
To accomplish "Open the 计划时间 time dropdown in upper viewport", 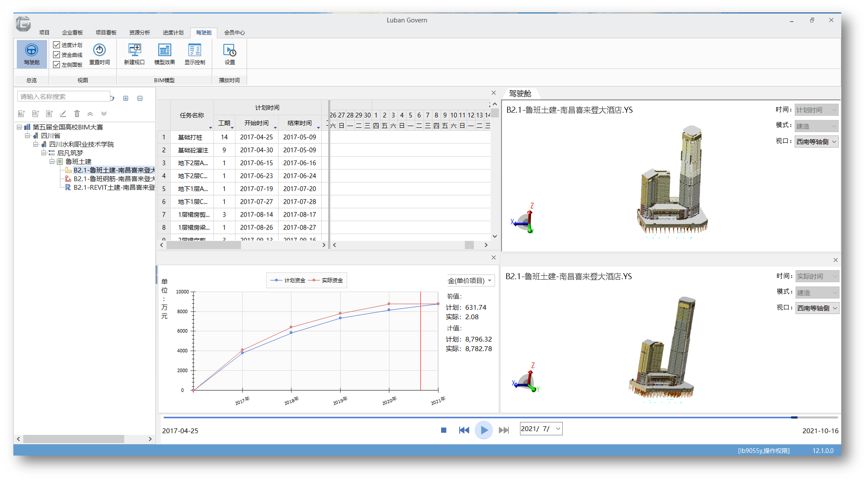I will click(x=817, y=110).
